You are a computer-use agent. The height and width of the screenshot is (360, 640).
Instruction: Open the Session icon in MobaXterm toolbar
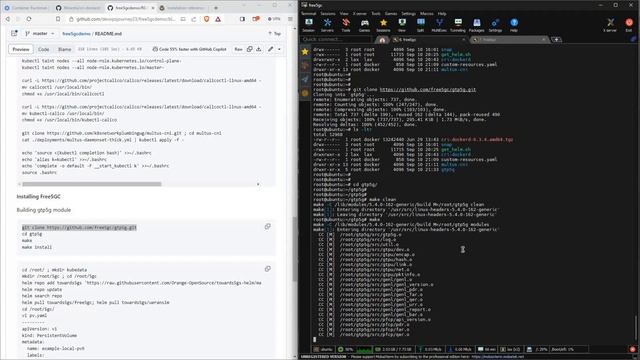tap(309, 25)
